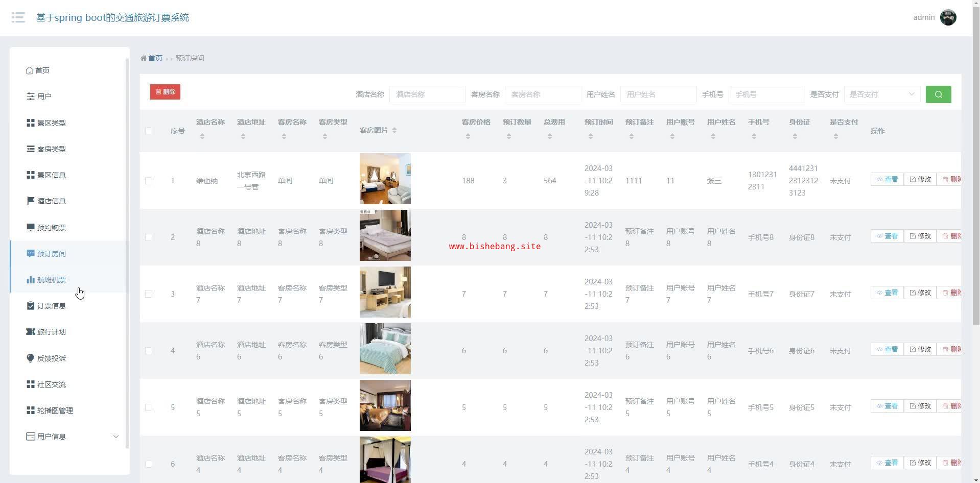Screen dimensions: 980x483
Task: Sort by 客房价格 column arrows
Action: 468,136
